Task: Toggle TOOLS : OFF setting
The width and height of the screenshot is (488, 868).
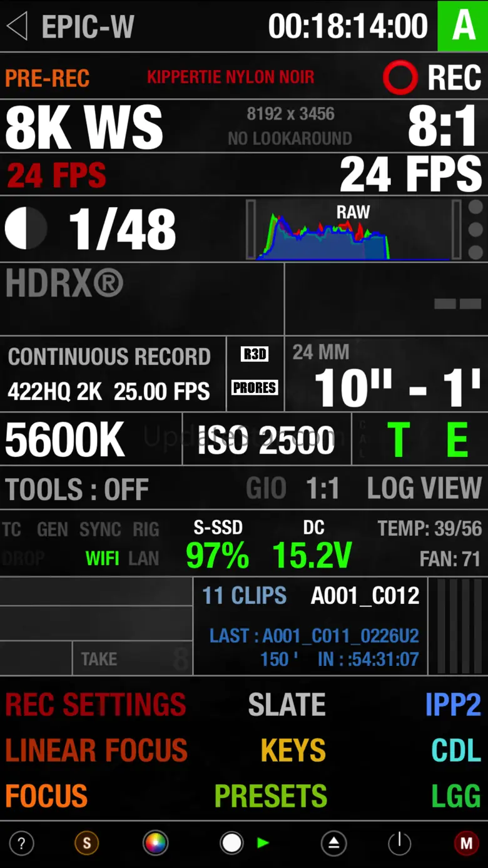Action: (77, 489)
